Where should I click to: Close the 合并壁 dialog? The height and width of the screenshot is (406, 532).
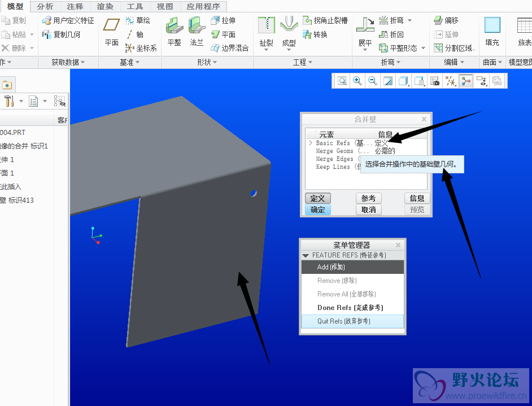coord(424,119)
